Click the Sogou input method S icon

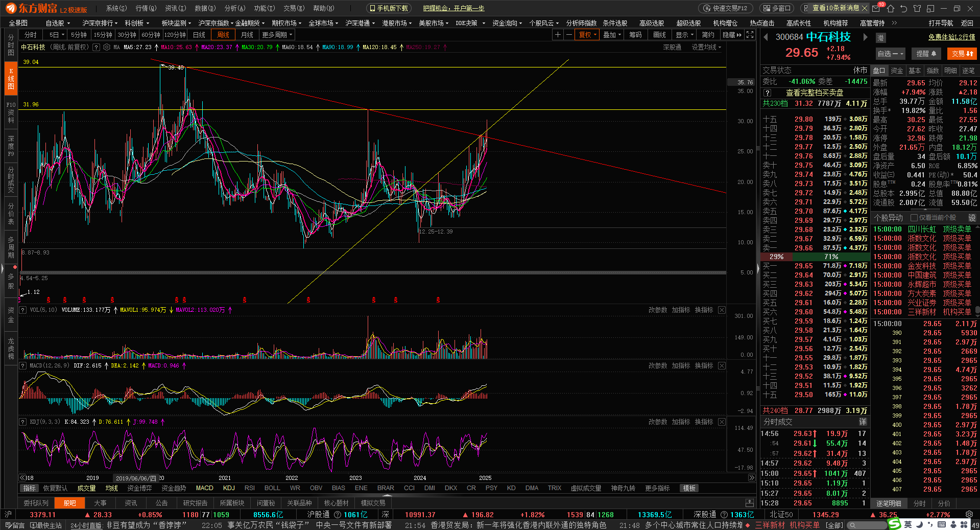894,524
